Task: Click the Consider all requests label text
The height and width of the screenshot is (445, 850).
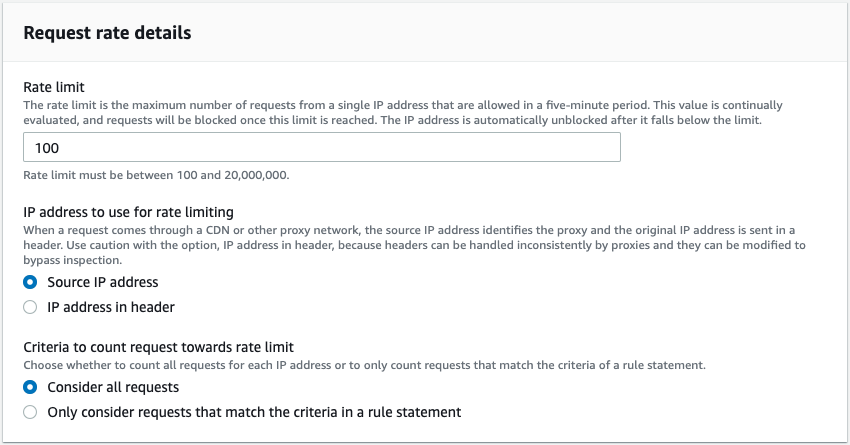Action: tap(113, 387)
